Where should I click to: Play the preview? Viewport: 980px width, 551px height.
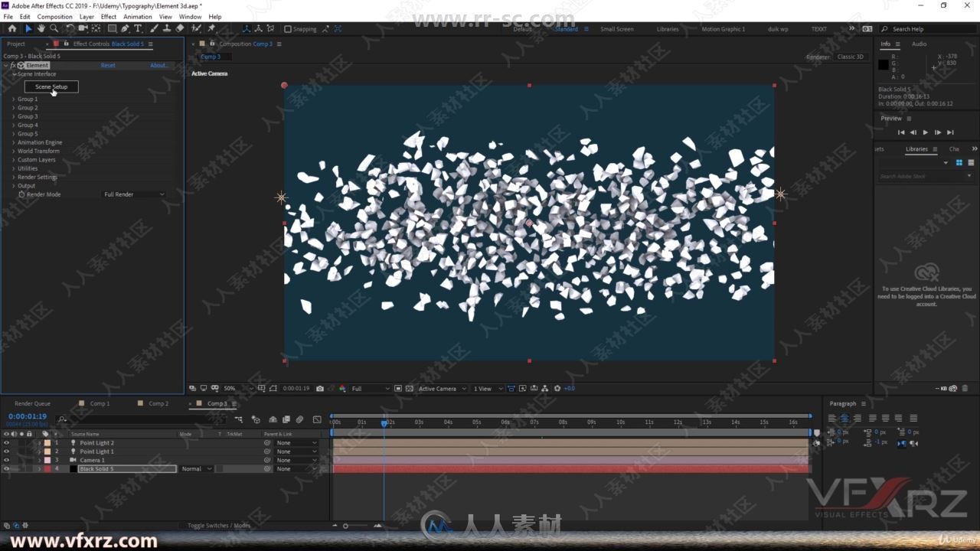pyautogui.click(x=925, y=132)
